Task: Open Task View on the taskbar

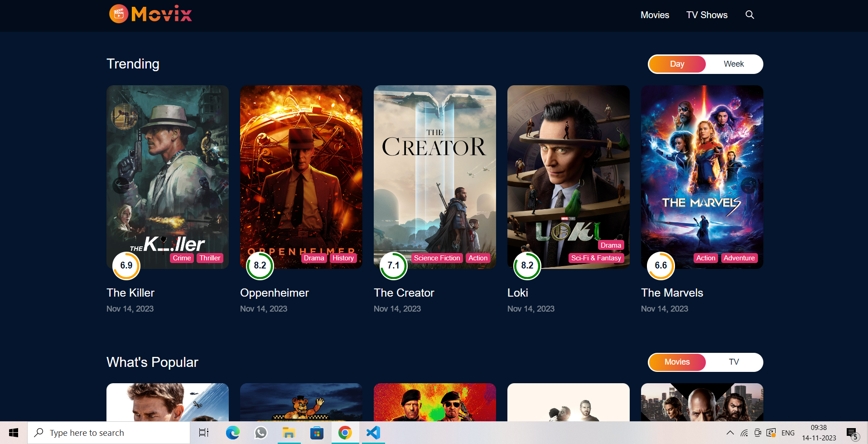Action: pyautogui.click(x=204, y=433)
